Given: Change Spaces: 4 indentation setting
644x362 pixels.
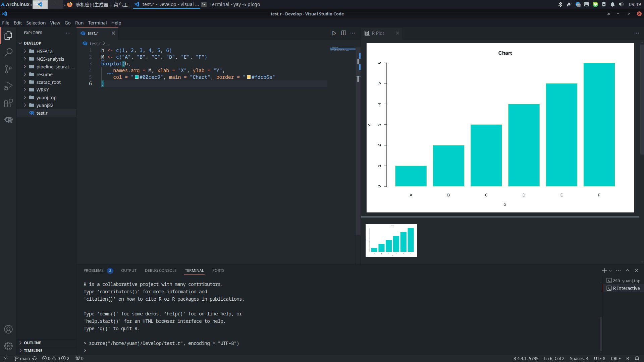Looking at the screenshot, I should [x=579, y=358].
